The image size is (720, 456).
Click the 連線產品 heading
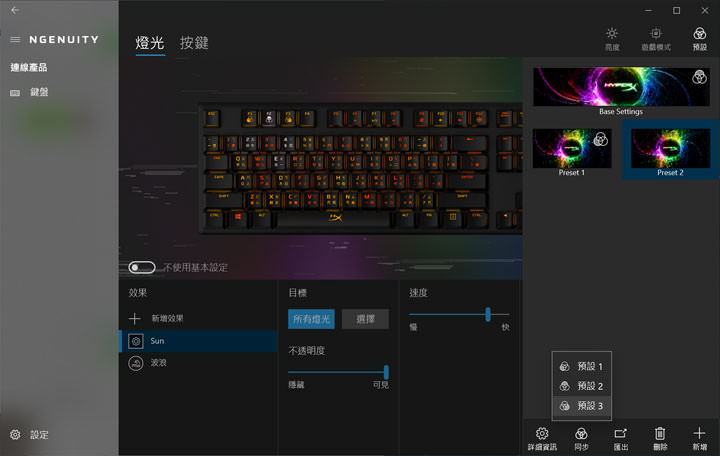pos(28,68)
